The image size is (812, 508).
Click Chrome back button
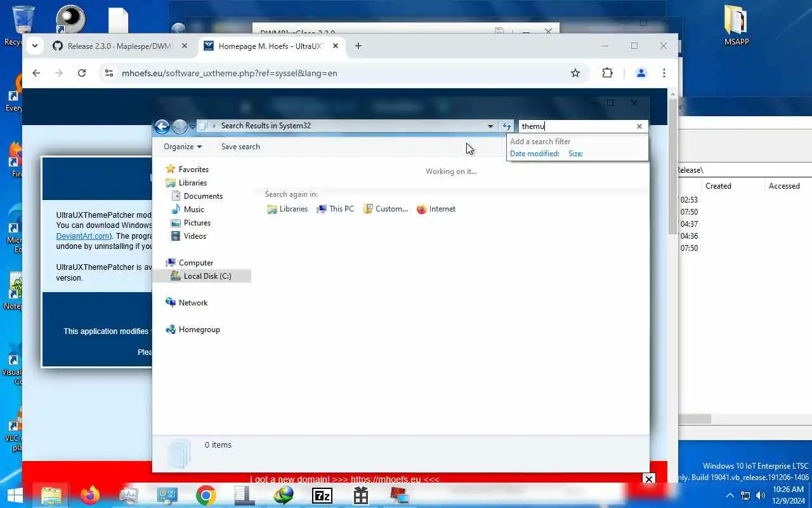click(x=36, y=73)
